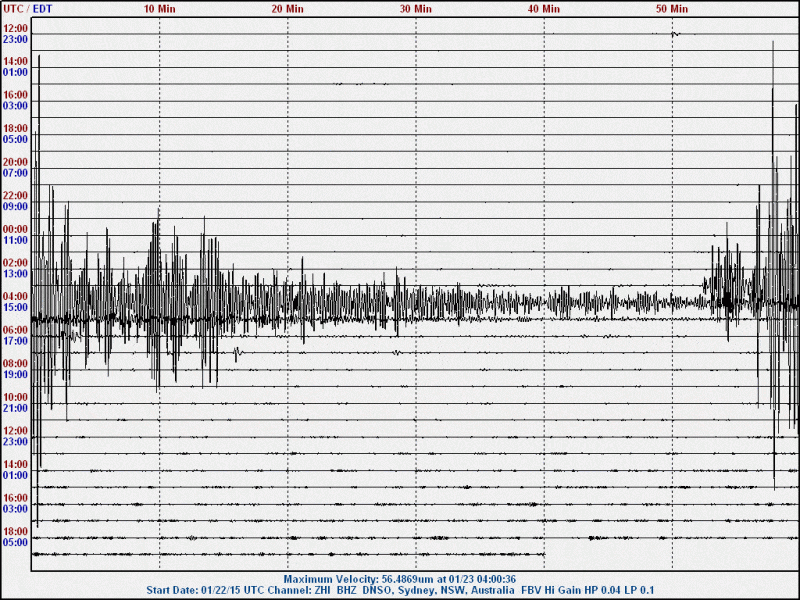Click the Start Date text in footer
The width and height of the screenshot is (800, 600).
[x=200, y=590]
